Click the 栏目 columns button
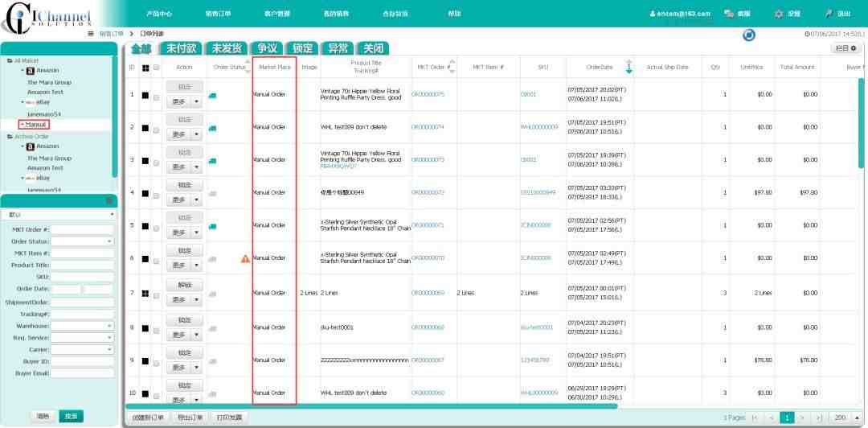The image size is (868, 428). [x=845, y=49]
